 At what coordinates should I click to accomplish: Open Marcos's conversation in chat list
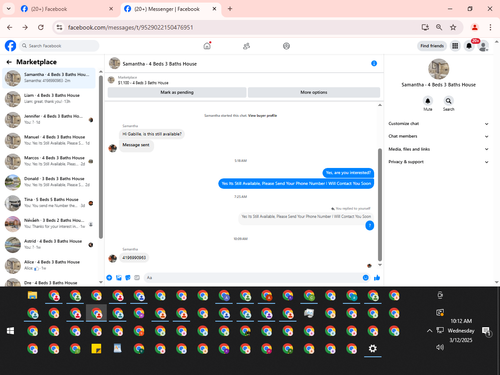[x=49, y=161]
